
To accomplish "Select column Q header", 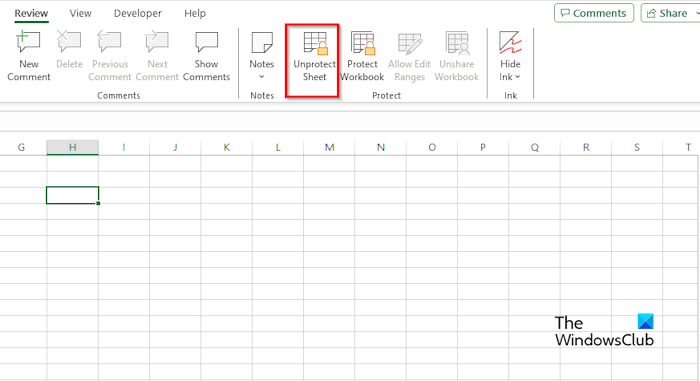I will point(534,147).
